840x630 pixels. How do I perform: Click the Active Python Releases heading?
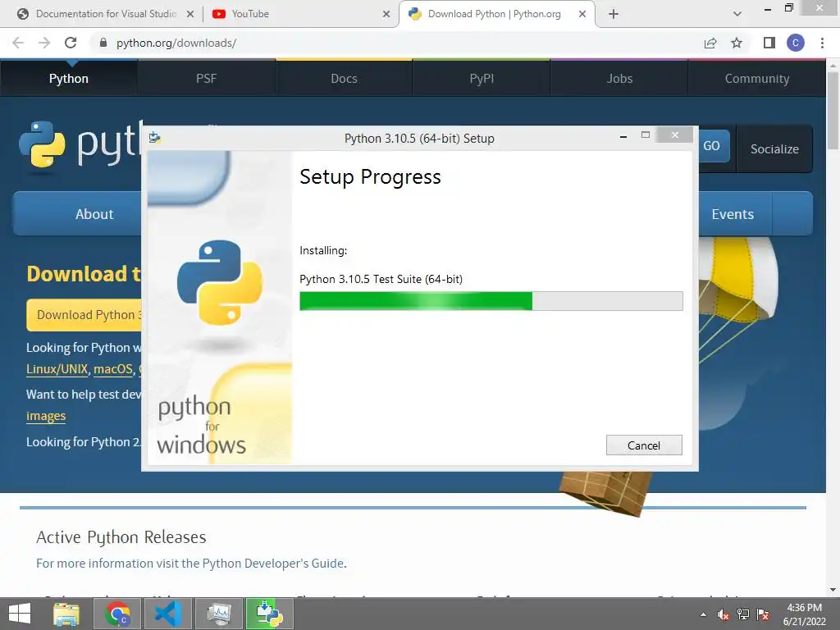[x=121, y=536]
